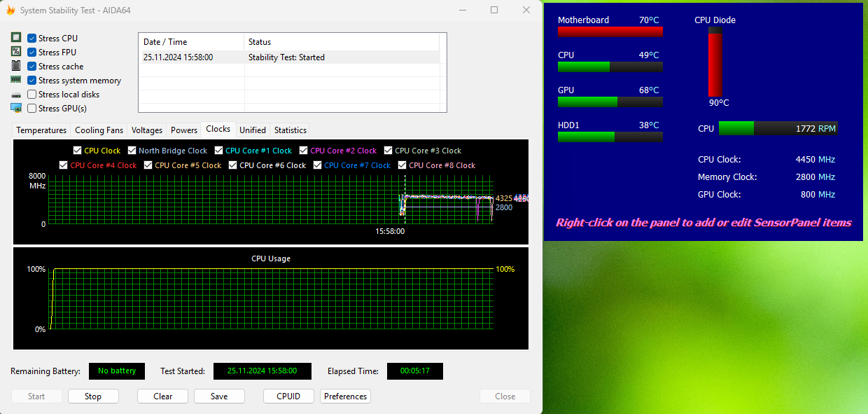Click the 'Right-click on the panel' hint text
Viewport: 868px width, 414px height.
[703, 223]
